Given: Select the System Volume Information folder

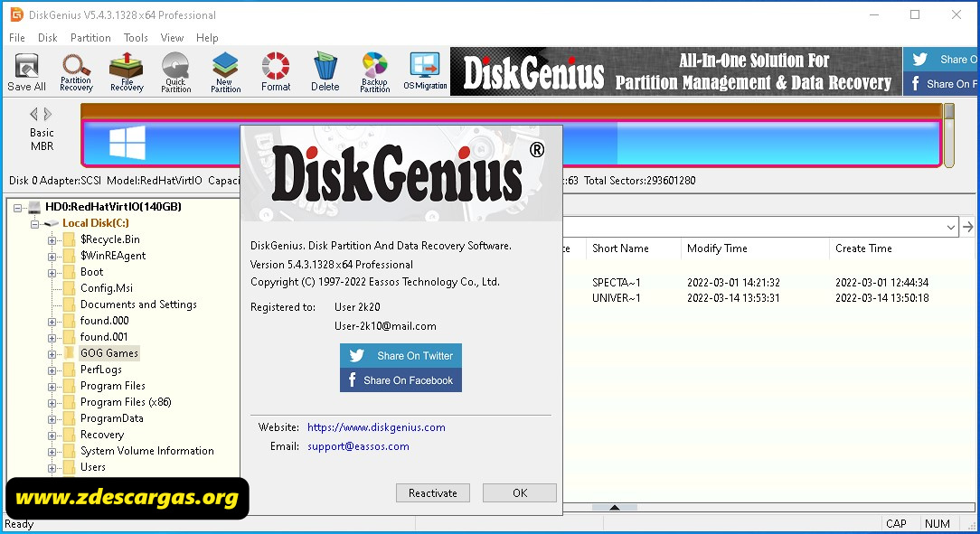Looking at the screenshot, I should click(x=146, y=450).
